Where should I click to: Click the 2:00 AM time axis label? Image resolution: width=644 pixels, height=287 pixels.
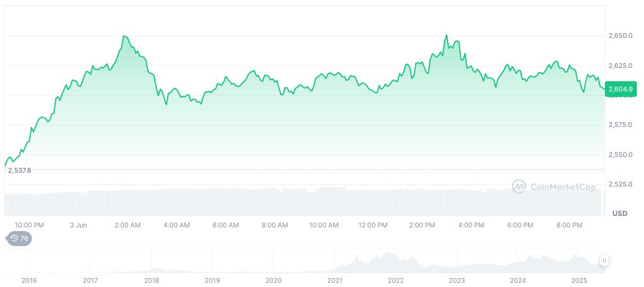pyautogui.click(x=127, y=225)
